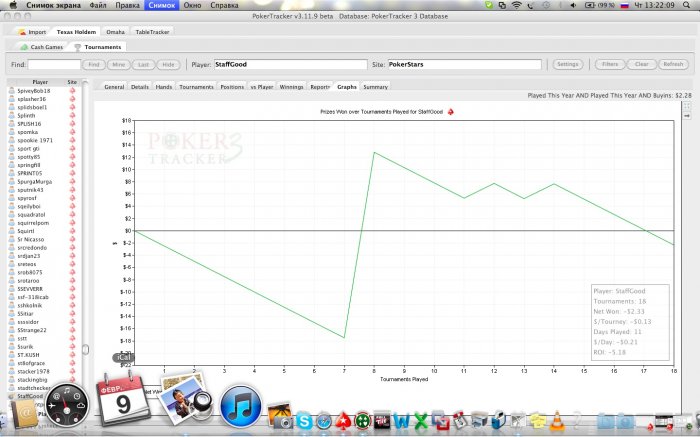This screenshot has height=437, width=700.
Task: Click the Wi-Fi status menu icon
Action: (x=517, y=5)
